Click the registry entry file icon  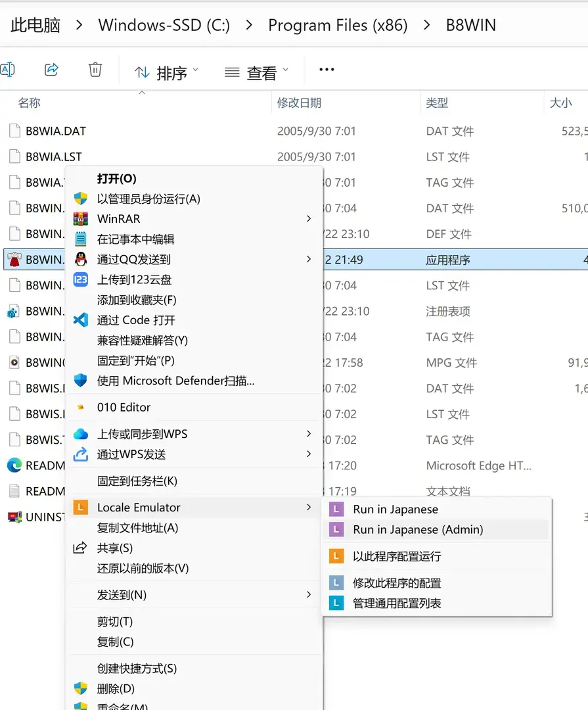(13, 311)
